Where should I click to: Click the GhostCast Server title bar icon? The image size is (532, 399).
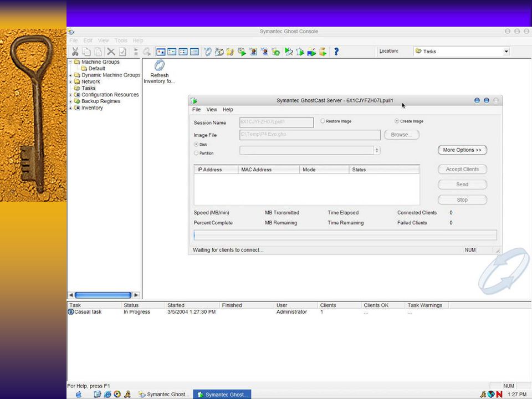(194, 100)
